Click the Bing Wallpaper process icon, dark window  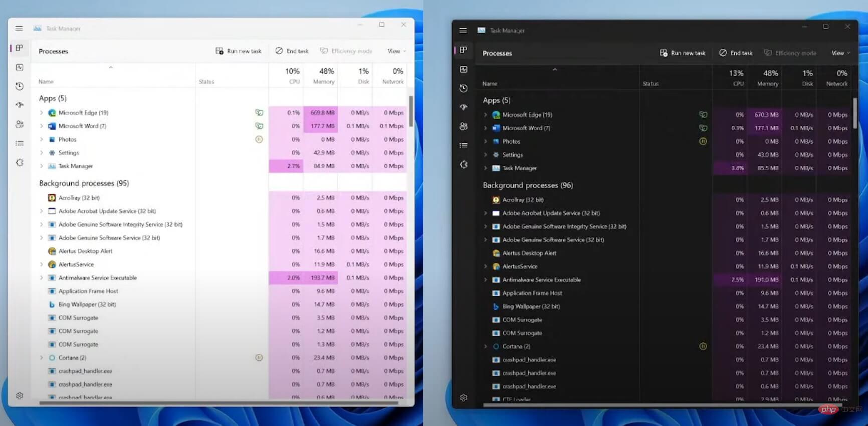click(x=496, y=306)
